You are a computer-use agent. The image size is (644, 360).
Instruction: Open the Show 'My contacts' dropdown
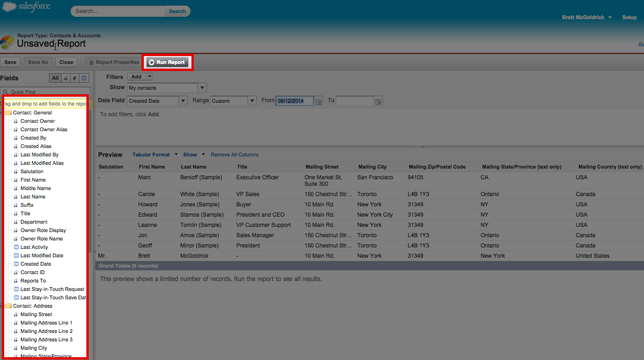point(202,88)
